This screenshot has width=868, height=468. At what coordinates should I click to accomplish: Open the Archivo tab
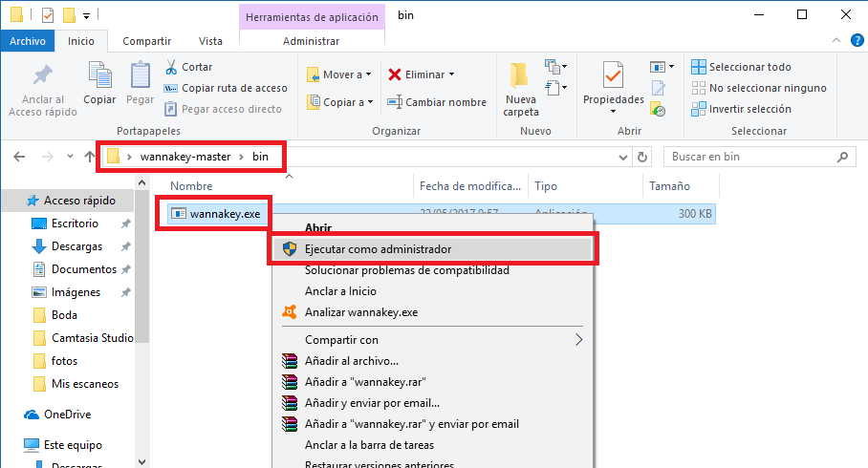[27, 41]
